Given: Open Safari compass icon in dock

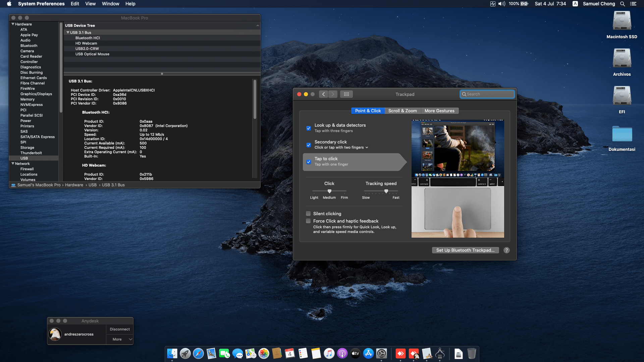Looking at the screenshot, I should coord(198,354).
